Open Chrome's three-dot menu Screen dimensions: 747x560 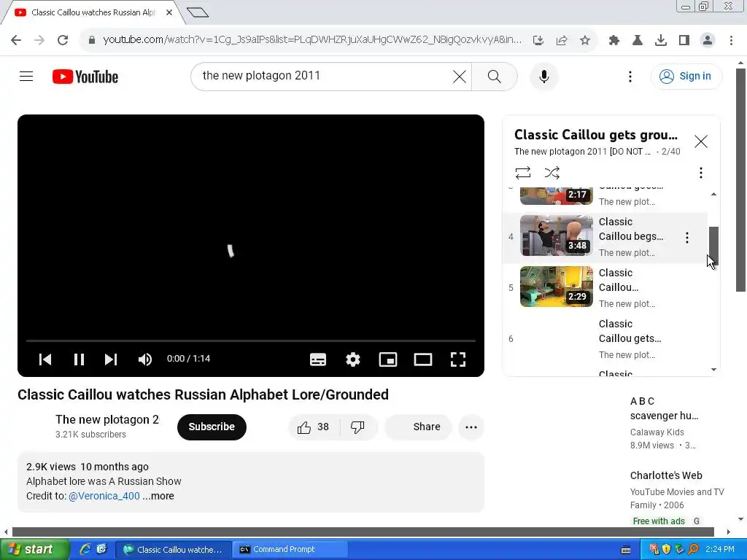pos(731,41)
